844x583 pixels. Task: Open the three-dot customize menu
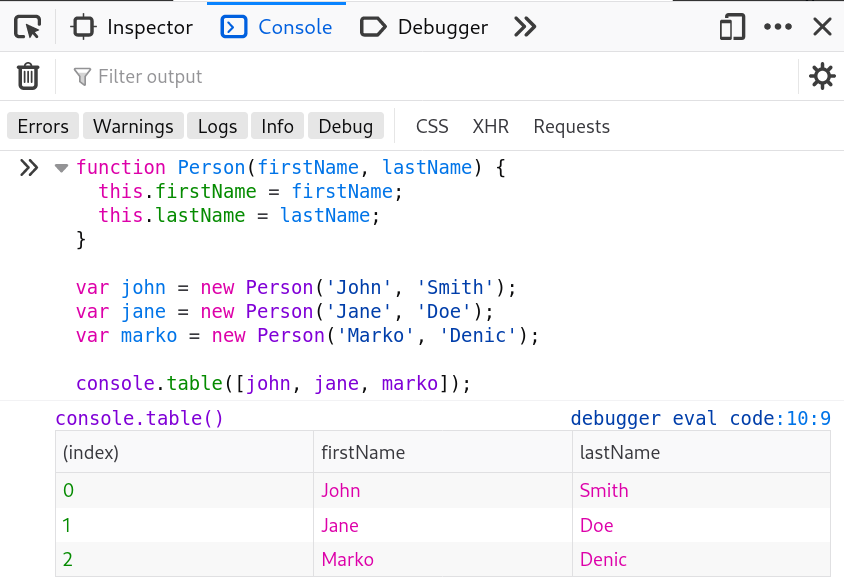pos(778,27)
